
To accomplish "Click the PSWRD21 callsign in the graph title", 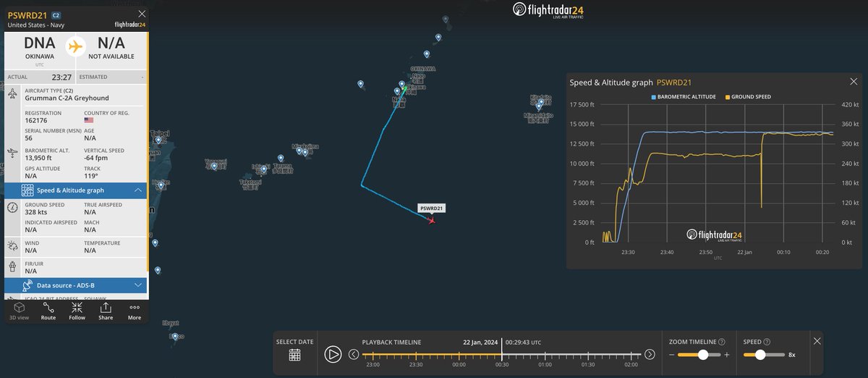I will [x=675, y=83].
